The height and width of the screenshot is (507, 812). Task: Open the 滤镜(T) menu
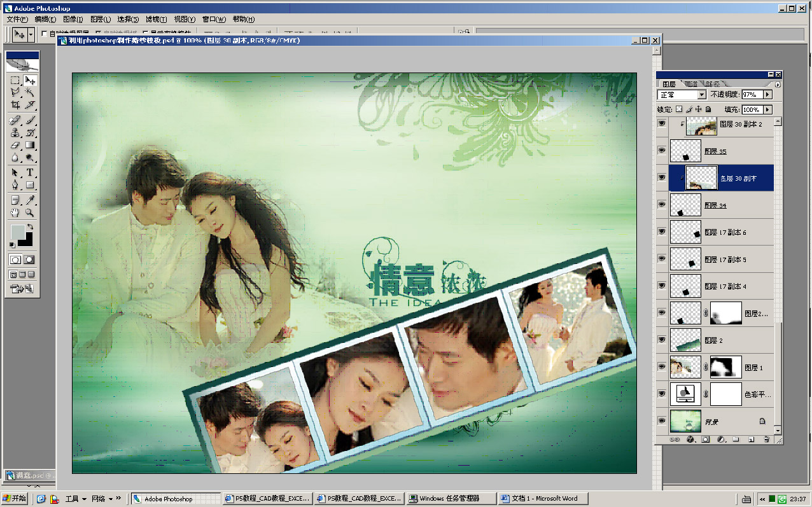pos(156,20)
